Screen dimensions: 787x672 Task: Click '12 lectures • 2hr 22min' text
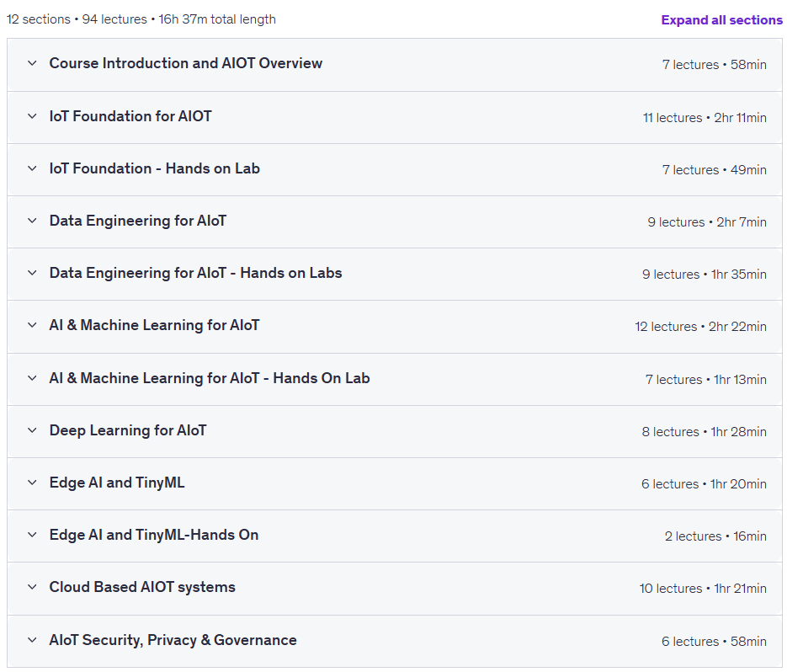700,327
